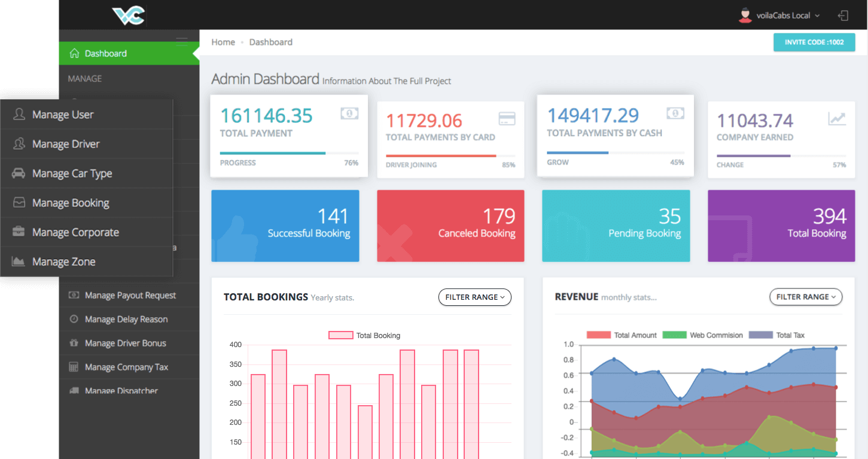The width and height of the screenshot is (868, 459).
Task: Select Manage Booking from the menu
Action: (x=71, y=203)
